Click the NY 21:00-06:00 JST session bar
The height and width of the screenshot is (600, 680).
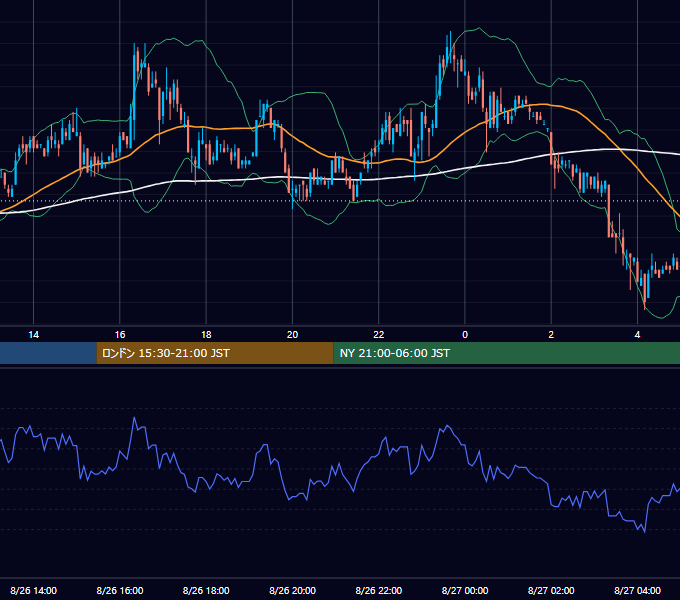(x=507, y=353)
